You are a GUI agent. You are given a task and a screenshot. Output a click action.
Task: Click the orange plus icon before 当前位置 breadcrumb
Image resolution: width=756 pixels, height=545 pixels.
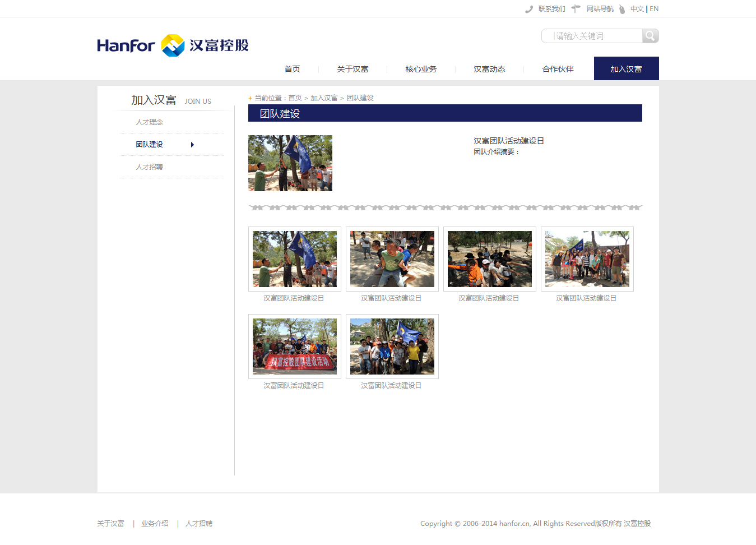tap(249, 98)
